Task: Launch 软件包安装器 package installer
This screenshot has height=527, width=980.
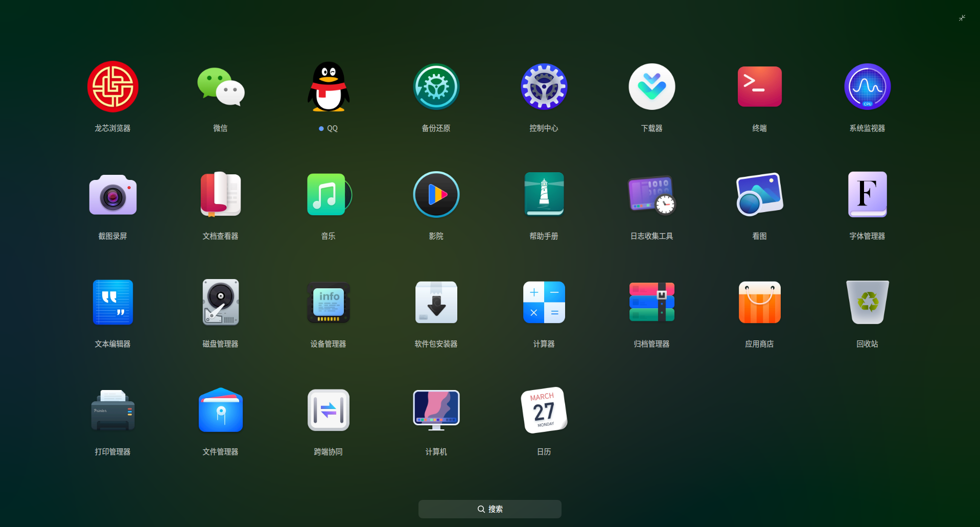Action: [436, 303]
